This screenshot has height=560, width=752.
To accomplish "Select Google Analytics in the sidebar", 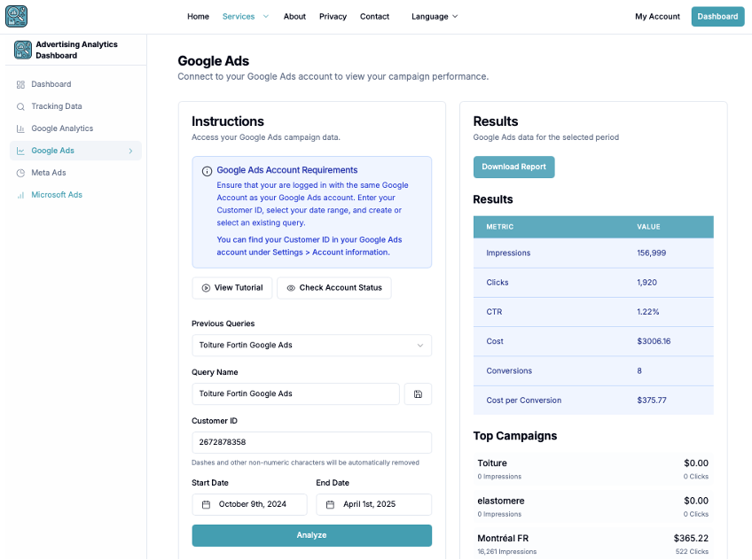I will pos(75,128).
